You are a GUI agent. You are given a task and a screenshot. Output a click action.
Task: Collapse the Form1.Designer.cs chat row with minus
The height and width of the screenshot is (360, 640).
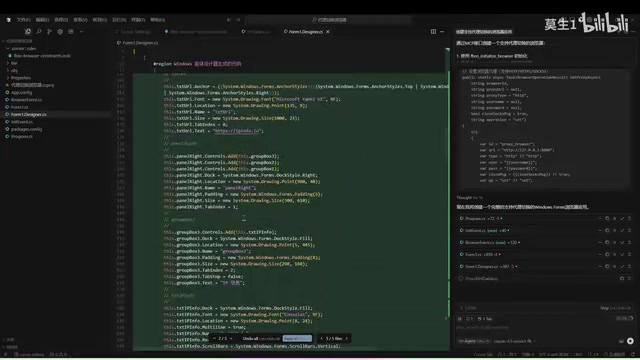click(x=600, y=267)
